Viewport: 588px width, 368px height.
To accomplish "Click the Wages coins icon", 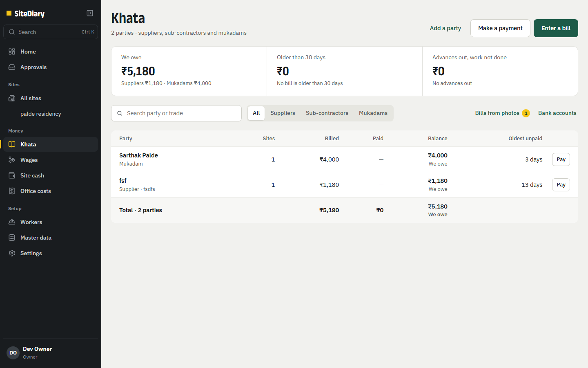I will click(x=12, y=160).
